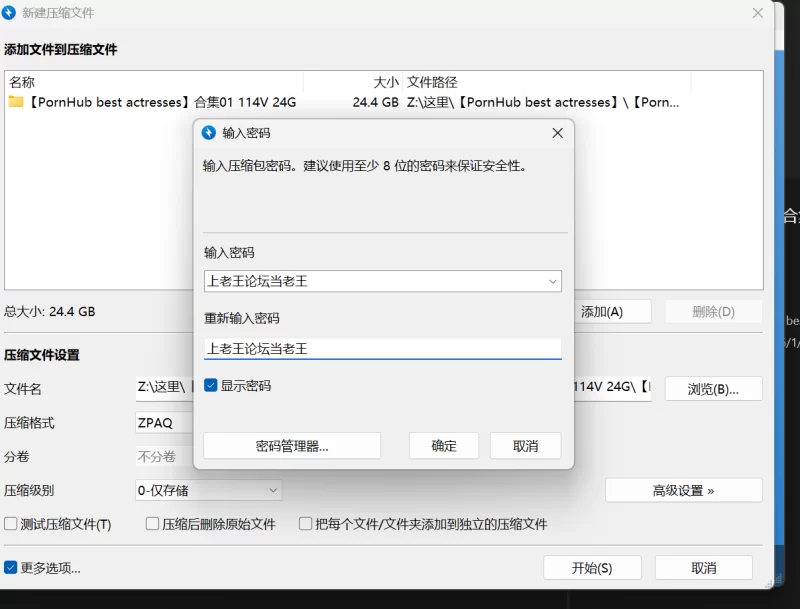Click the 浏览(B)... button

pos(714,389)
